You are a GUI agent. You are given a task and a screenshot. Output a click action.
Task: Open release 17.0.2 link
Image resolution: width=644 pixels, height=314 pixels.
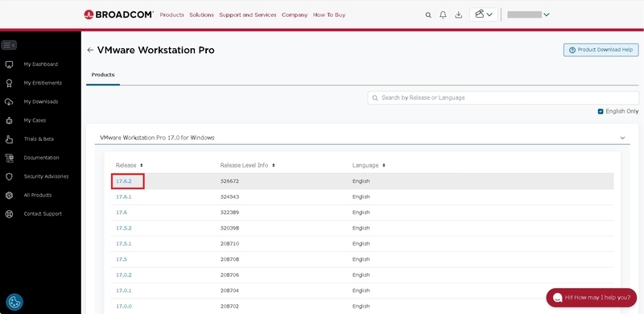pos(124,275)
